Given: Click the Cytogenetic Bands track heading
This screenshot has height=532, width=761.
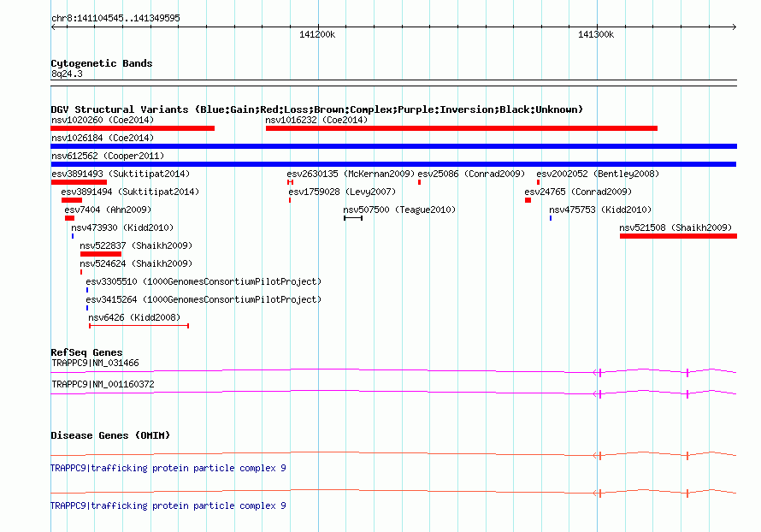Looking at the screenshot, I should coord(102,63).
